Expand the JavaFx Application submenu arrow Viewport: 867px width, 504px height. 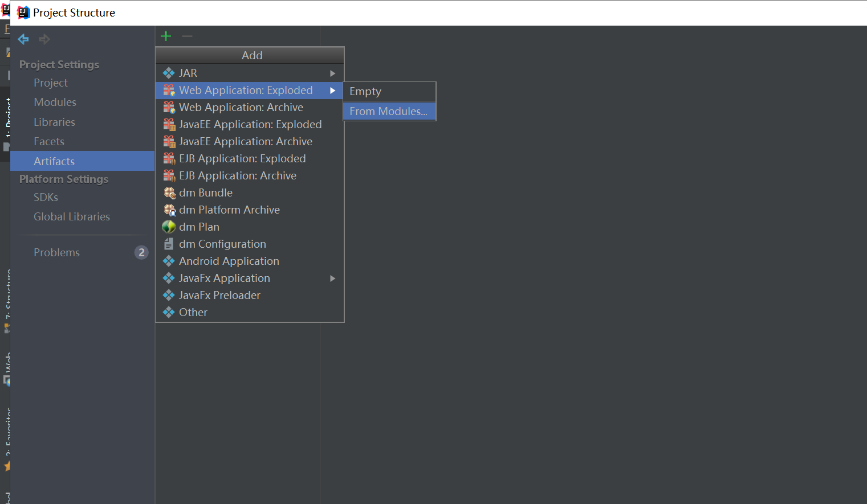[333, 278]
